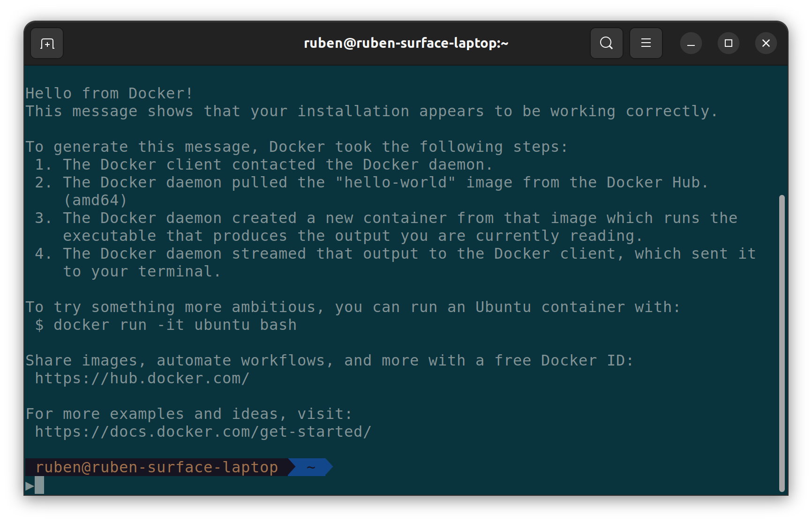Open the hub.docker.com link
The height and width of the screenshot is (522, 812).
pos(142,378)
